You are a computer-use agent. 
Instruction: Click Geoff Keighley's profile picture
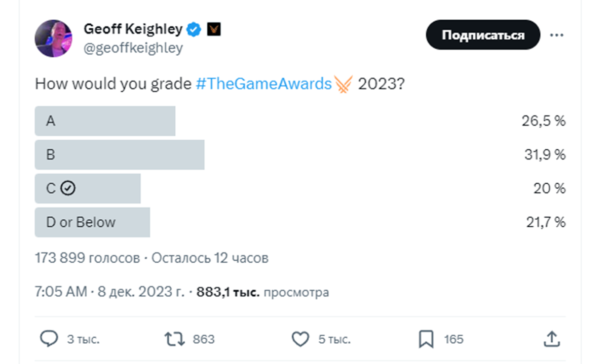53,38
